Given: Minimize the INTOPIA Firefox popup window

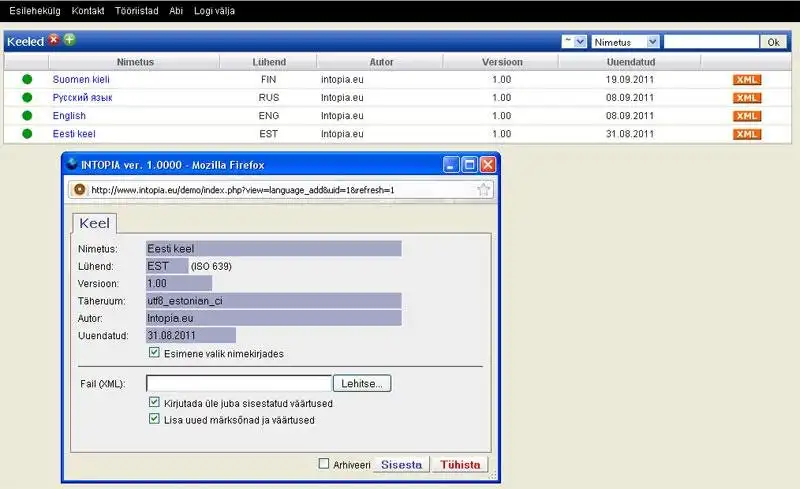Looking at the screenshot, I should (451, 164).
